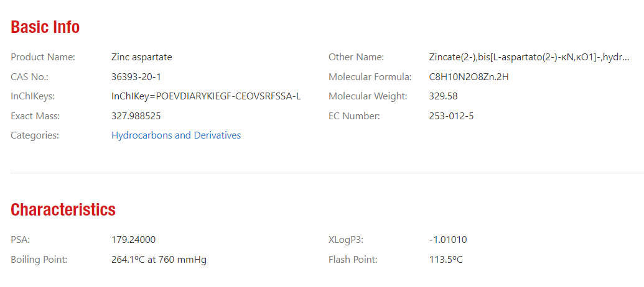The image size is (644, 287).
Task: Open the Hydrocarbons and Derivatives category link
Action: point(176,135)
